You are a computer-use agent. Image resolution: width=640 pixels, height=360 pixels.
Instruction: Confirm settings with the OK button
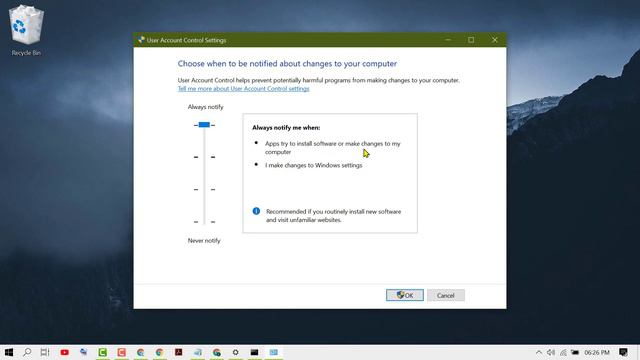tap(404, 295)
